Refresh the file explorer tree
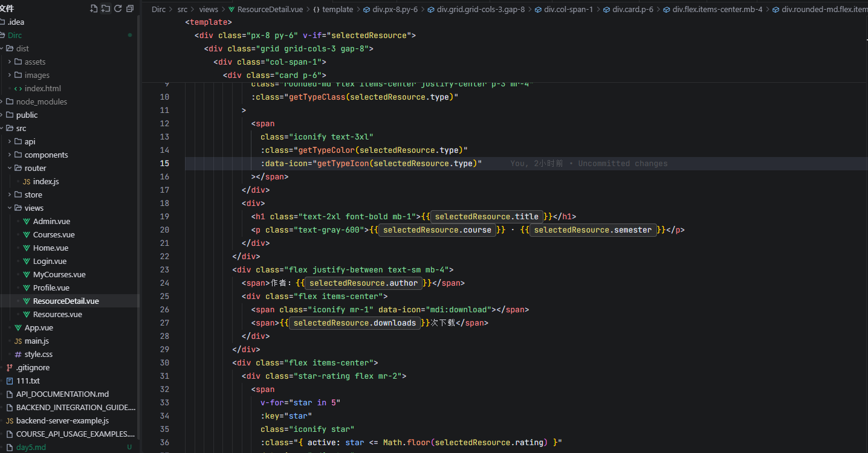Viewport: 868px width, 453px height. pos(118,8)
